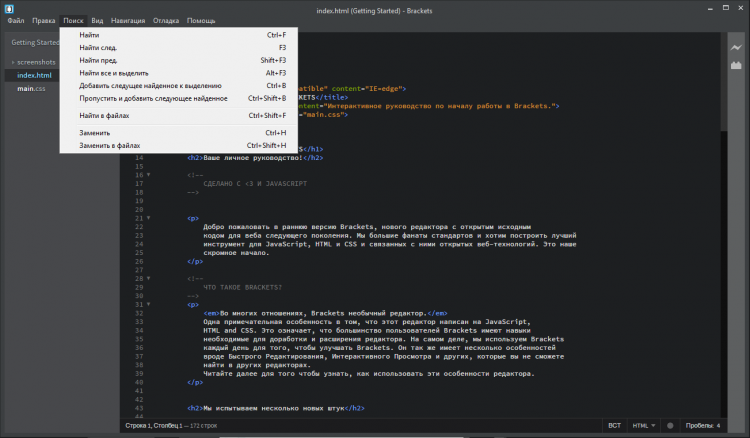Viewport: 750px width, 438px height.
Task: Select Заменить menu entry
Action: [x=95, y=132]
